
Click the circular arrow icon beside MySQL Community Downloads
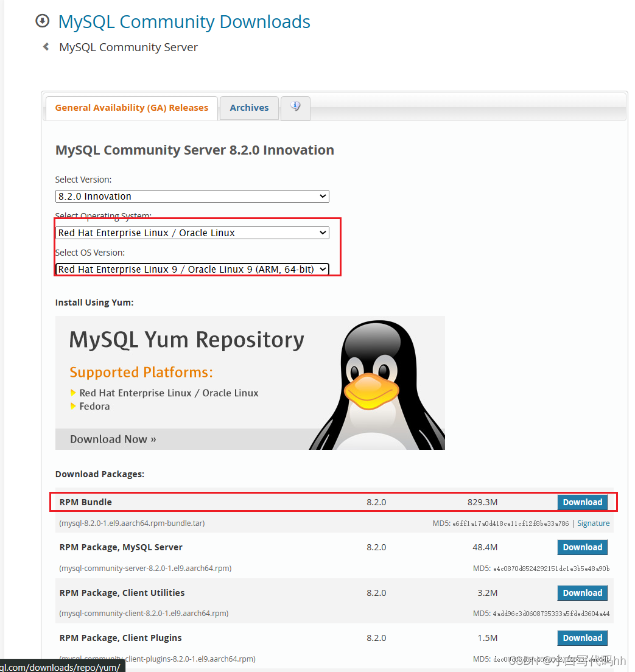coord(42,21)
